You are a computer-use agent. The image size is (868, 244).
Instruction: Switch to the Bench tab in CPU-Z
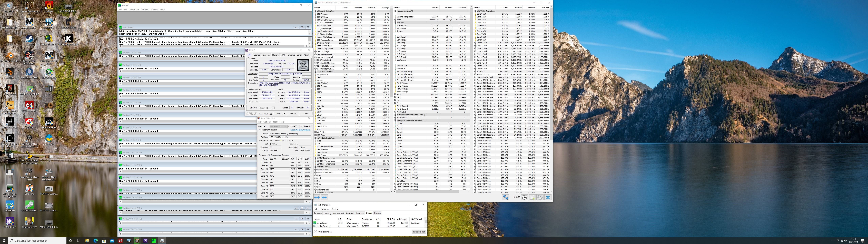pyautogui.click(x=299, y=55)
